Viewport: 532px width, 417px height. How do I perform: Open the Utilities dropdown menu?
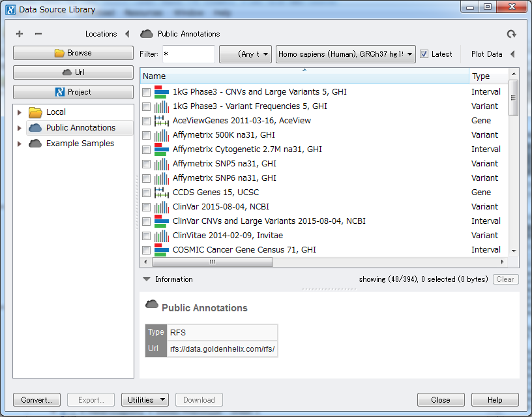145,399
